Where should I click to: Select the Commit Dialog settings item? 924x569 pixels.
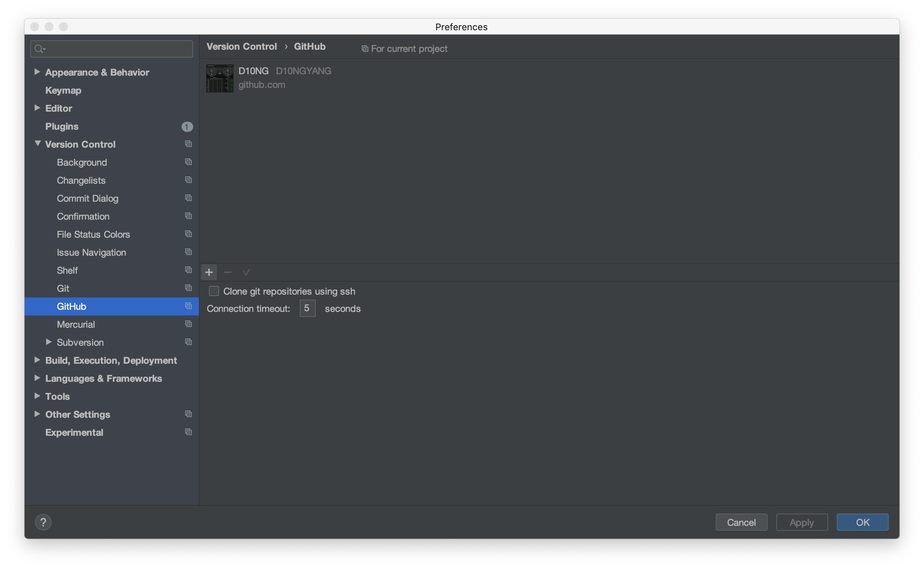[x=111, y=198]
